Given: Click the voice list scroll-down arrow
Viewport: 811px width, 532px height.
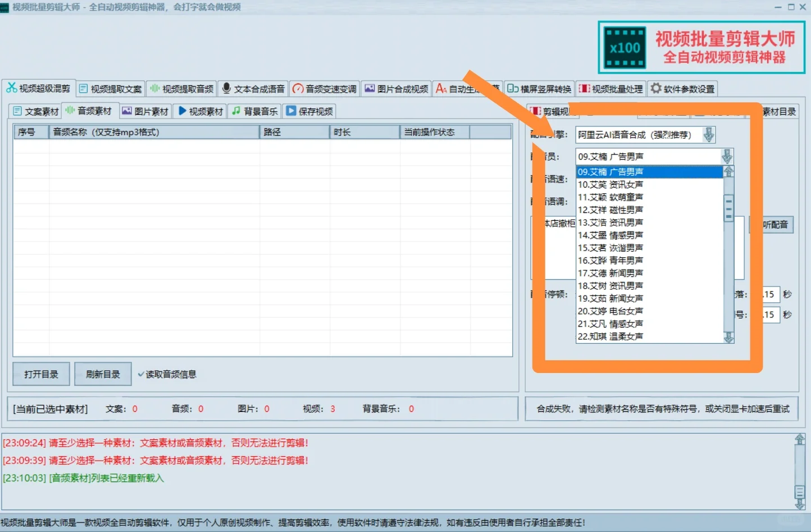Looking at the screenshot, I should click(728, 337).
